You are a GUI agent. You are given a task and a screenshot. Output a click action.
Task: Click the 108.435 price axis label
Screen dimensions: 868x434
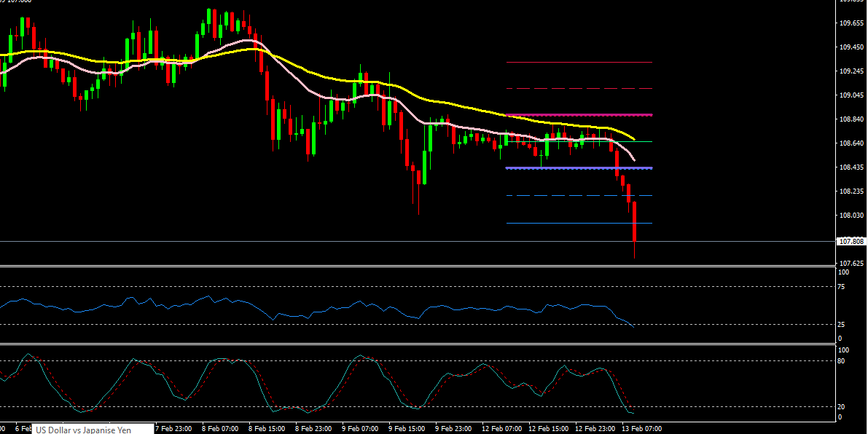click(x=852, y=167)
